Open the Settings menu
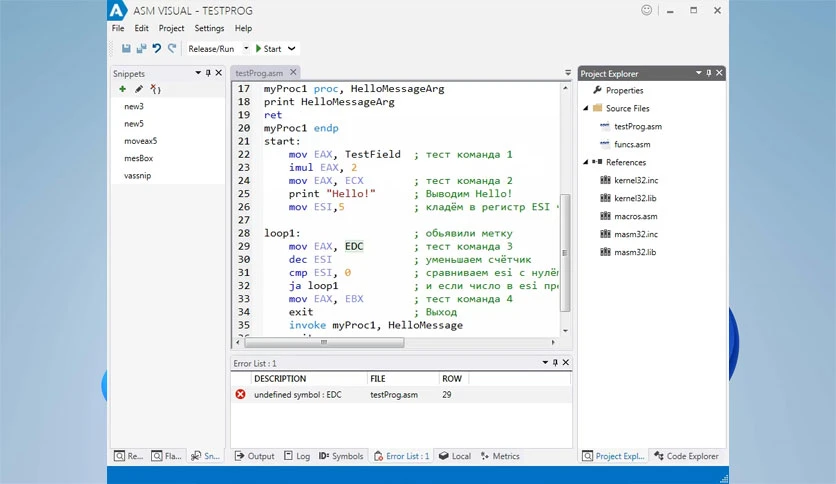The width and height of the screenshot is (836, 484). [209, 28]
